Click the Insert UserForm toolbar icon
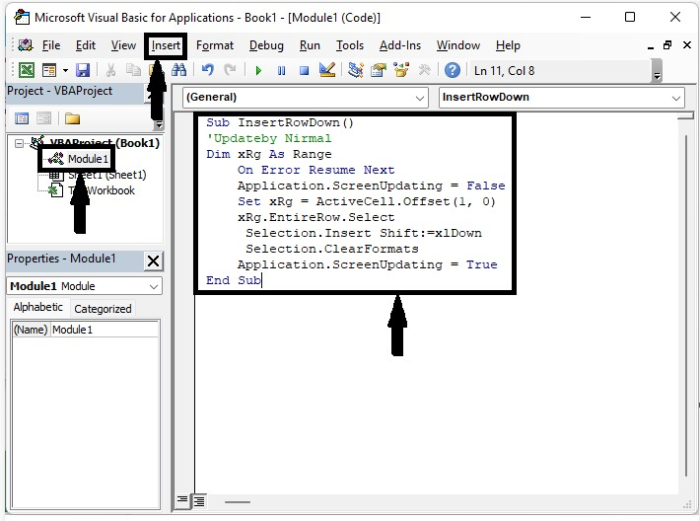This screenshot has height=521, width=700. [49, 70]
